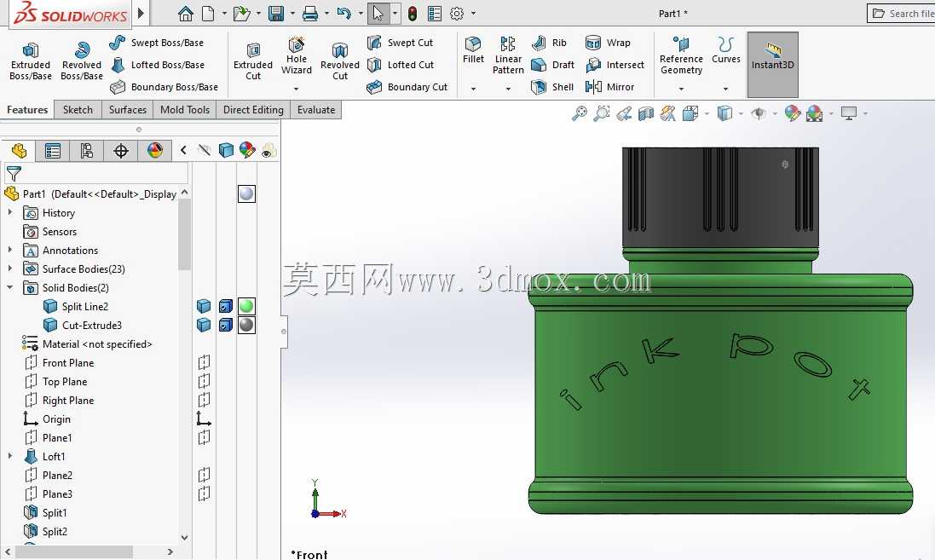The image size is (935, 560).
Task: Expand the History node
Action: 9,212
